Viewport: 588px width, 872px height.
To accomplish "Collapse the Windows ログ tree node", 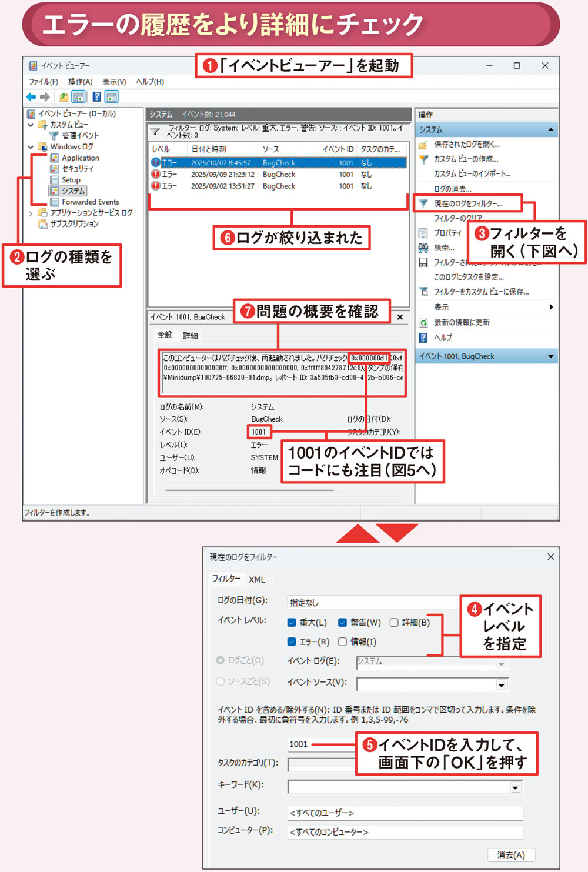I will [x=31, y=147].
